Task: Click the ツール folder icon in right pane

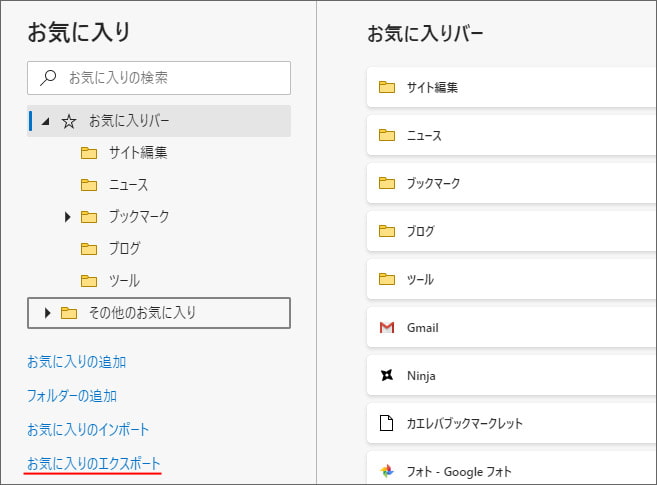Action: click(387, 279)
